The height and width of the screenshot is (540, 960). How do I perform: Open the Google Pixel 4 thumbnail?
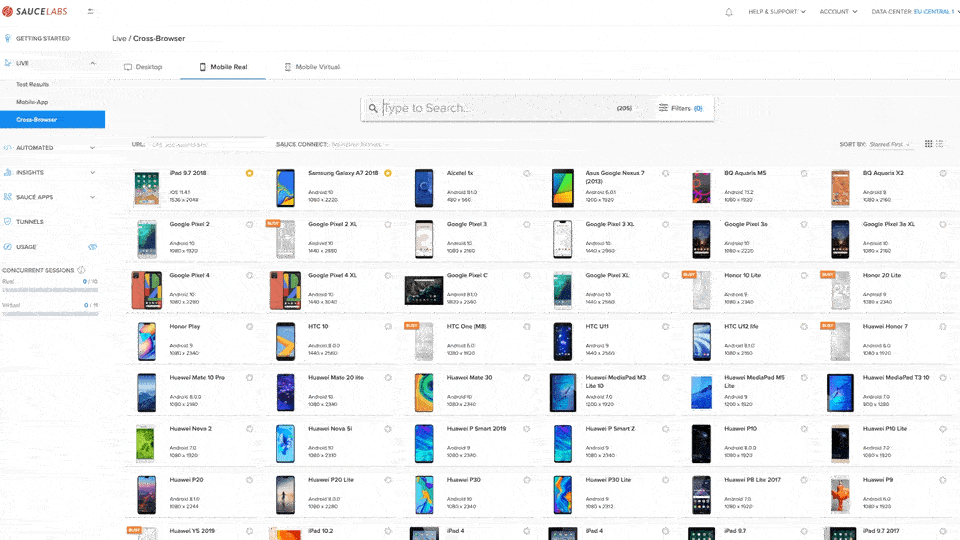tap(146, 290)
